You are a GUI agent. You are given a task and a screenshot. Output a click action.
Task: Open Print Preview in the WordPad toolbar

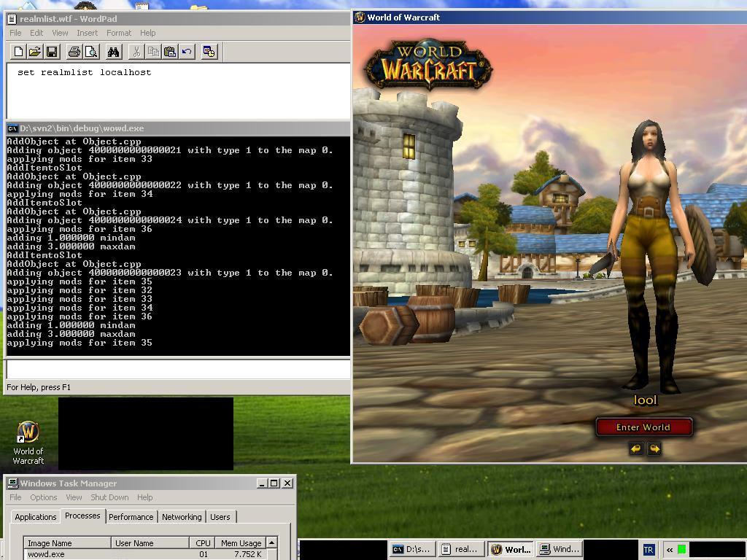(90, 52)
